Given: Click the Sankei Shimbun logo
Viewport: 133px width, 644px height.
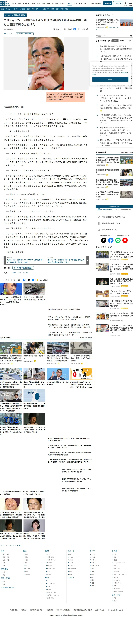Looking at the screenshot, I should (5, 4).
